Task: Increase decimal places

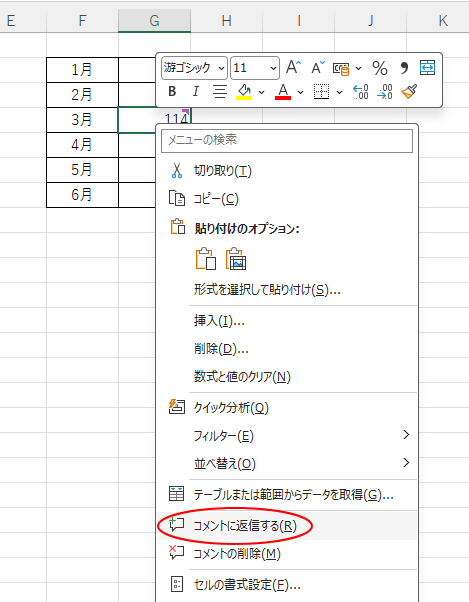Action: [x=361, y=92]
